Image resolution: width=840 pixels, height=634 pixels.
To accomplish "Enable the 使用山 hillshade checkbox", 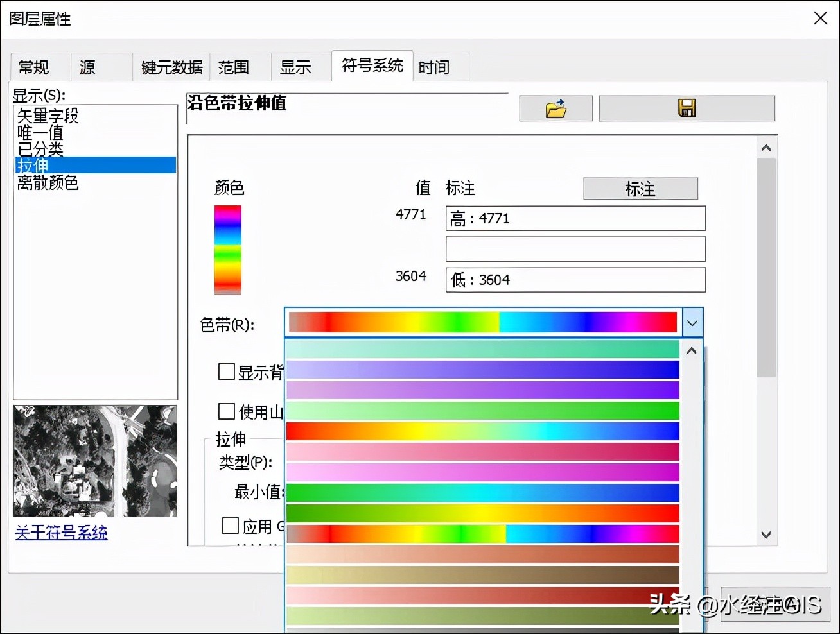I will pos(226,411).
